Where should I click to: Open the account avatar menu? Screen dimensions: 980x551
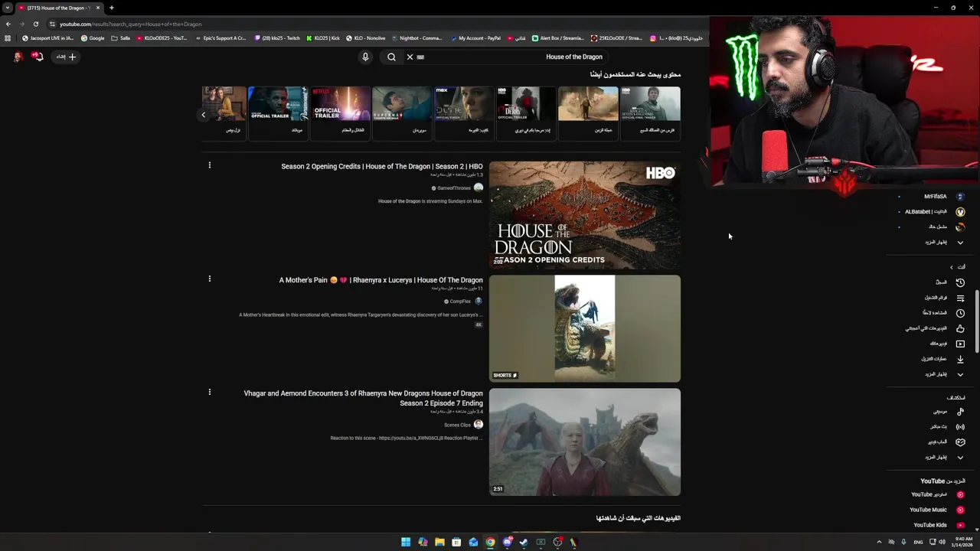(x=17, y=57)
